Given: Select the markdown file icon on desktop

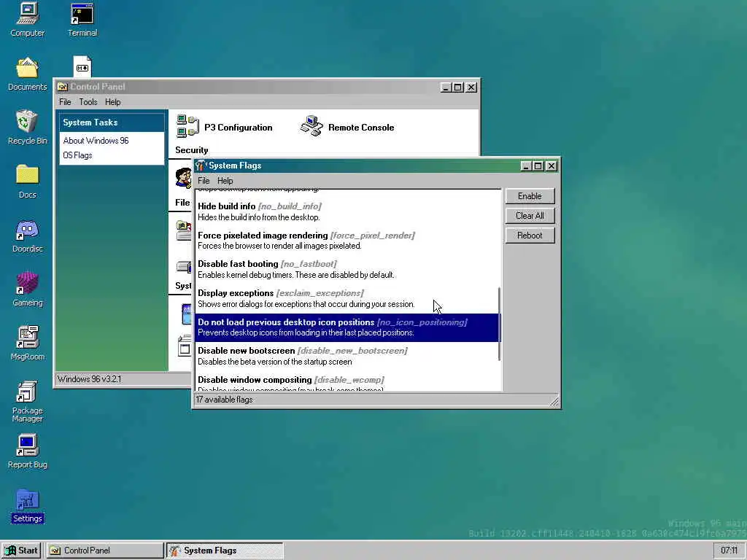Looking at the screenshot, I should click(82, 66).
